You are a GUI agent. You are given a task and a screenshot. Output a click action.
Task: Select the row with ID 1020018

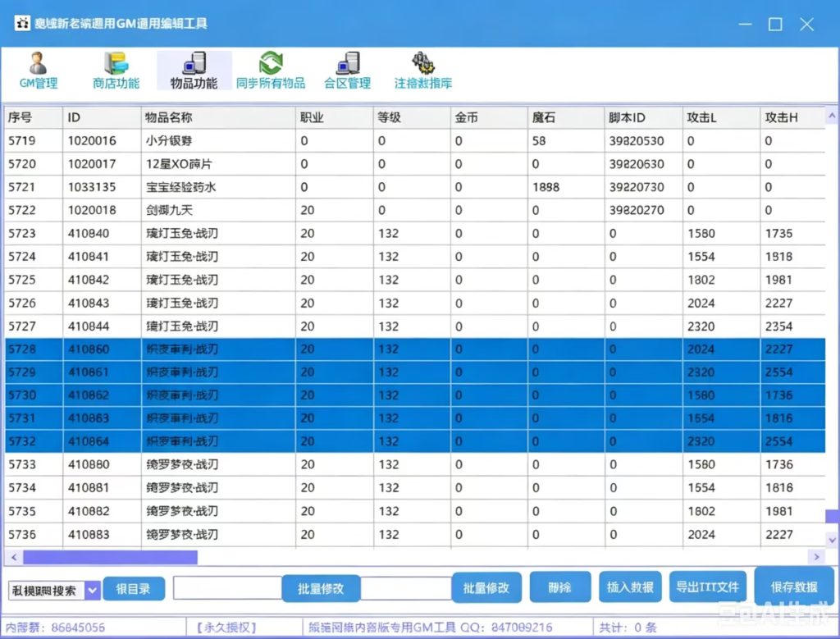tap(414, 210)
